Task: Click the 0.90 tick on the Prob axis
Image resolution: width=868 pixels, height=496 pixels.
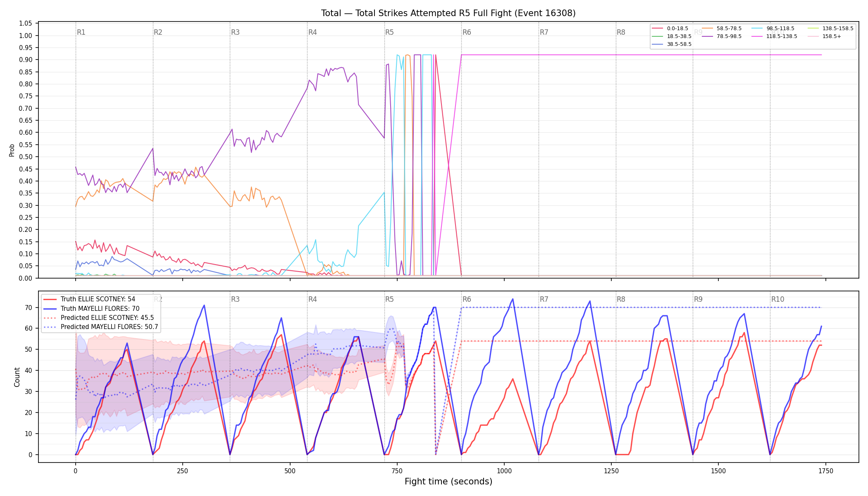Action: tap(26, 60)
